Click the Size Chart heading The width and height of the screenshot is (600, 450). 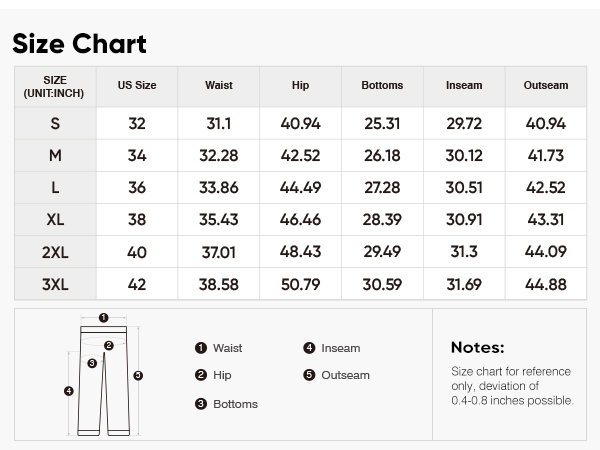tap(79, 43)
